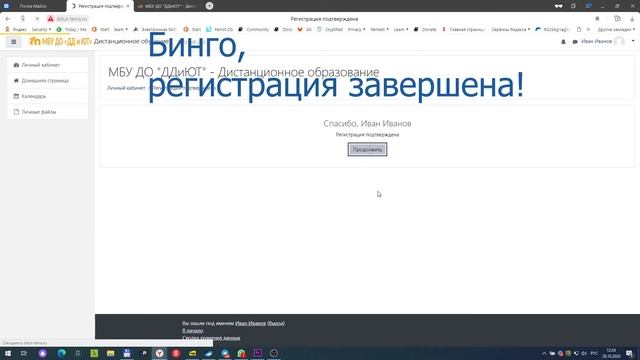Expand the Другие закладки folder
The image size is (640, 360).
tap(616, 29)
